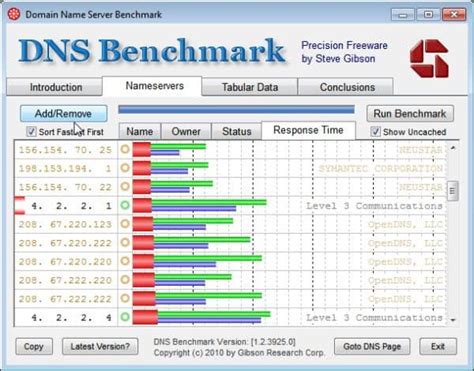Click the nameserver list scrollbar thumb

(x=453, y=191)
